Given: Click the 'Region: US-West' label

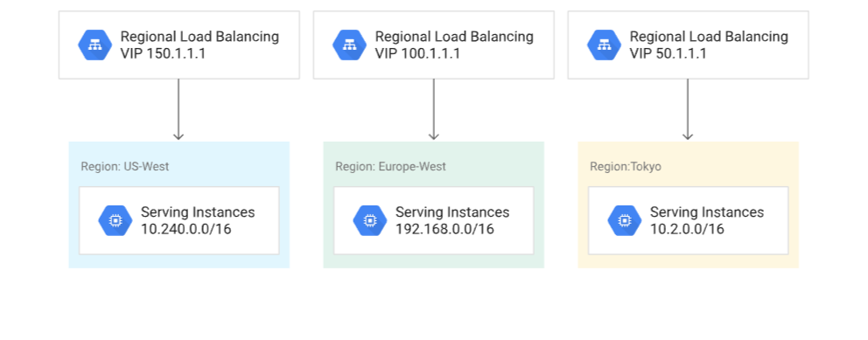Looking at the screenshot, I should pyautogui.click(x=125, y=167).
